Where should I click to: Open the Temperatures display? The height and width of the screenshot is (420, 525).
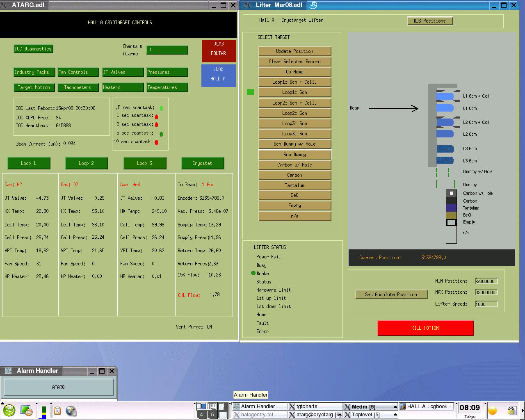click(x=167, y=87)
